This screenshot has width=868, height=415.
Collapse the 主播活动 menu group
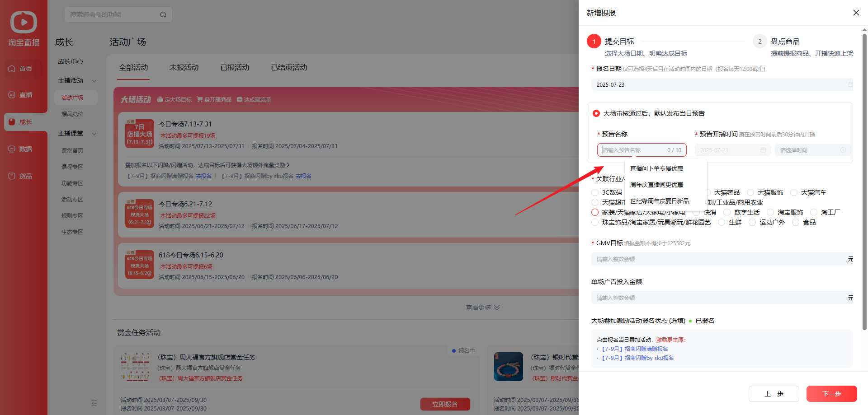pos(94,81)
